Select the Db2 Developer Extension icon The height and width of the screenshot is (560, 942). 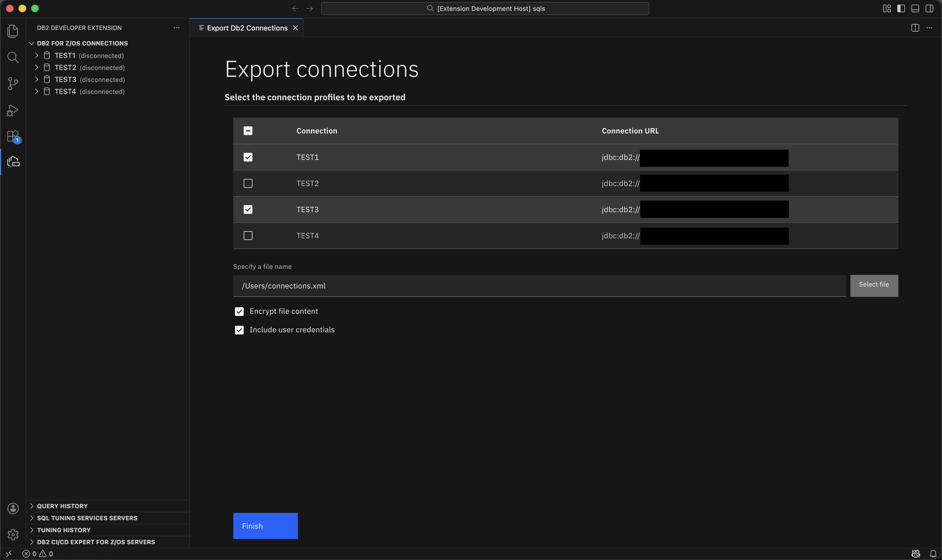(x=13, y=162)
